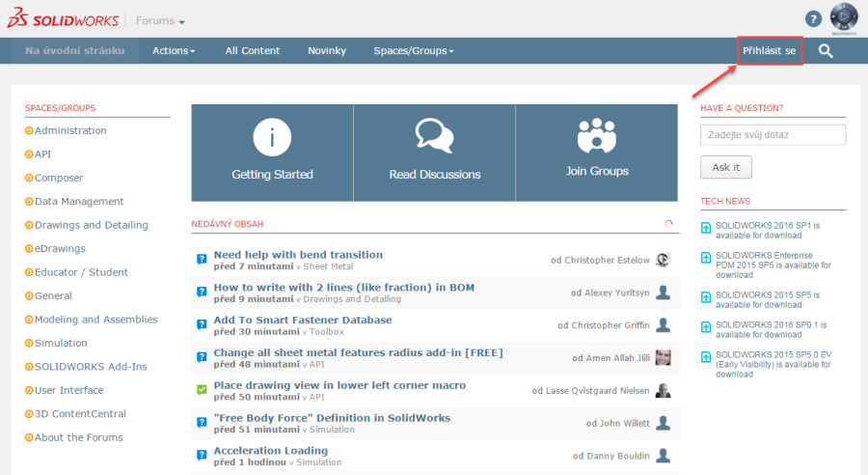
Task: Click question icon beside BOM fraction post
Action: click(x=202, y=293)
